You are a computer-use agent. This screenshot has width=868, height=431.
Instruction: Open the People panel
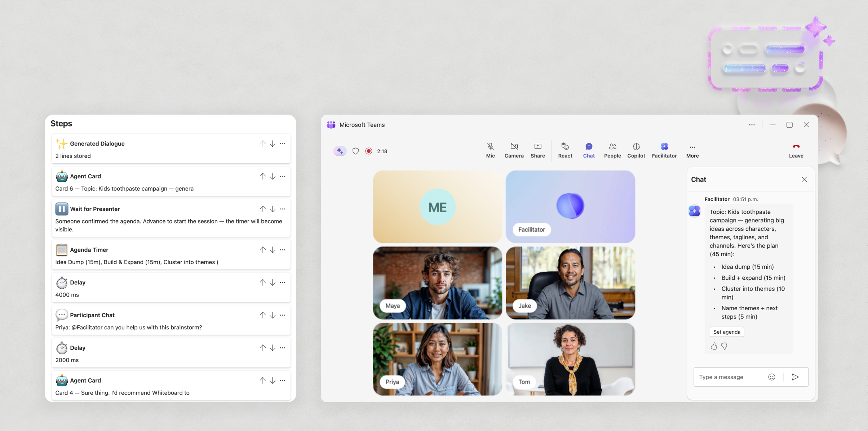612,150
